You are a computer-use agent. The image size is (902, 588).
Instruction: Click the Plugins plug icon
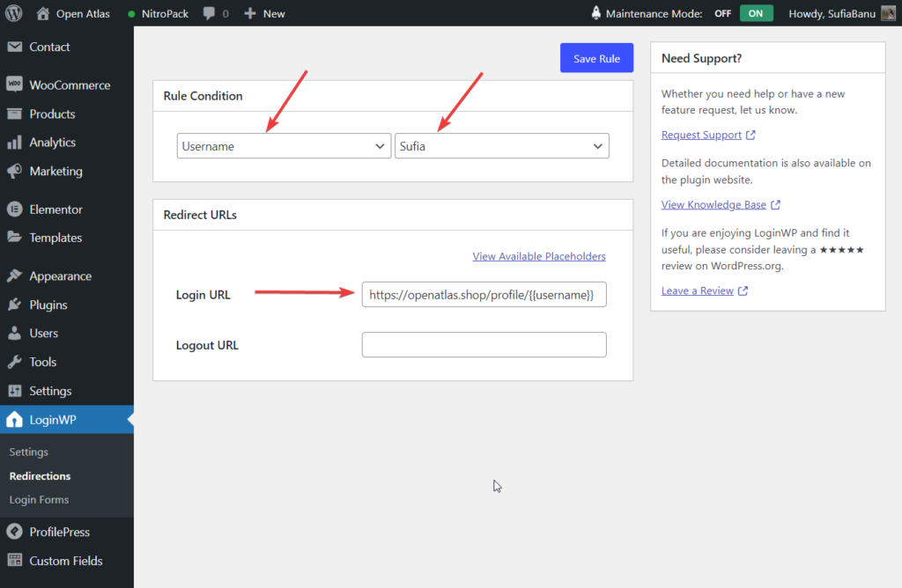point(14,304)
